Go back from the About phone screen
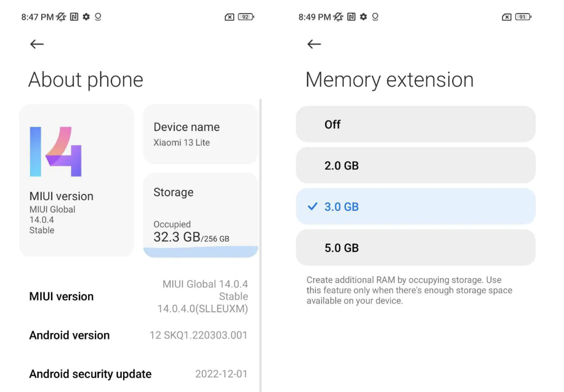 (37, 44)
